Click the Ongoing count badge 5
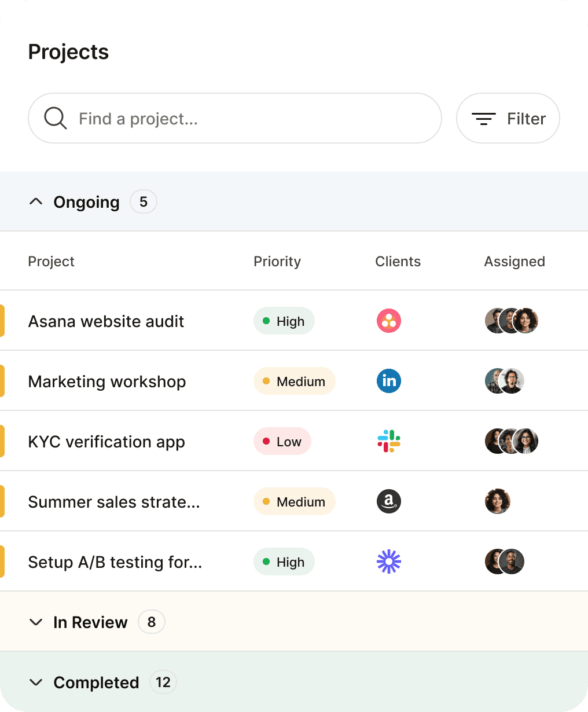 tap(144, 201)
